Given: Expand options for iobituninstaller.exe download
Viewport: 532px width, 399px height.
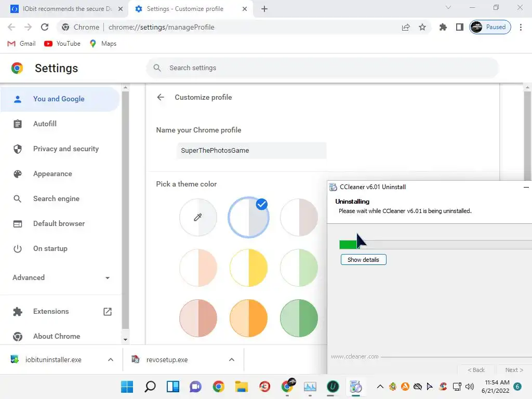Looking at the screenshot, I should (x=111, y=360).
